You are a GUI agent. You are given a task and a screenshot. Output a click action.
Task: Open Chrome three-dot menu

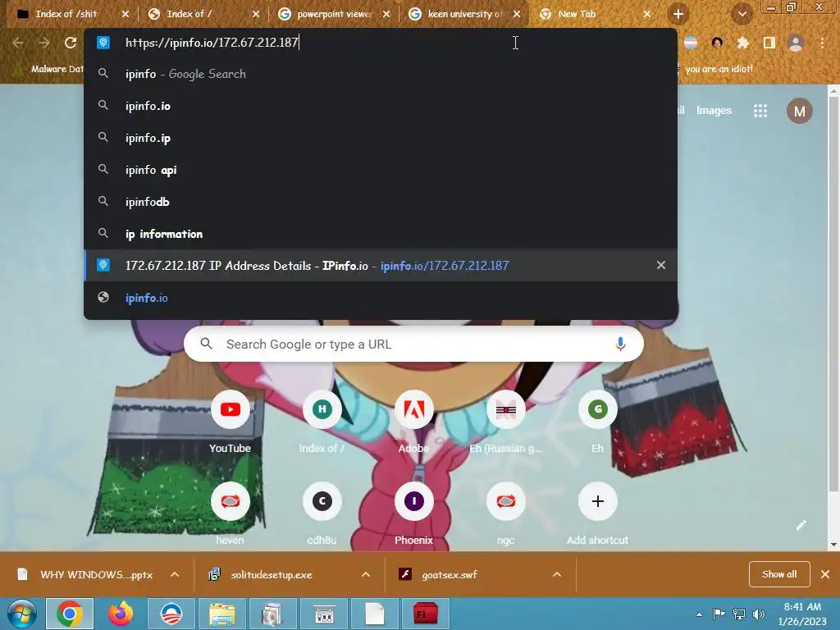click(822, 43)
